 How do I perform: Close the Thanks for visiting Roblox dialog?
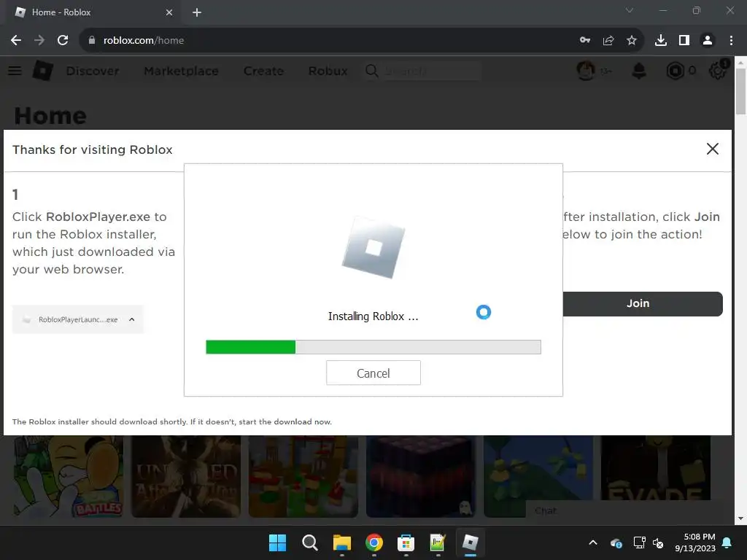click(712, 149)
